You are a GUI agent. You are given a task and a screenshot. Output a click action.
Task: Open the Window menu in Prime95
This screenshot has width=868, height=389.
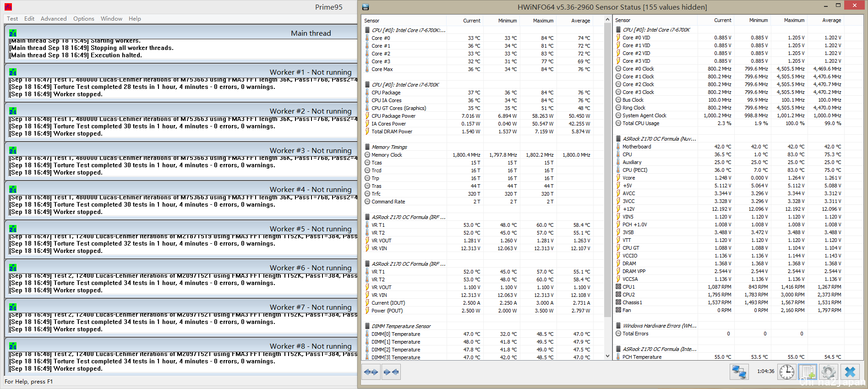tap(111, 19)
